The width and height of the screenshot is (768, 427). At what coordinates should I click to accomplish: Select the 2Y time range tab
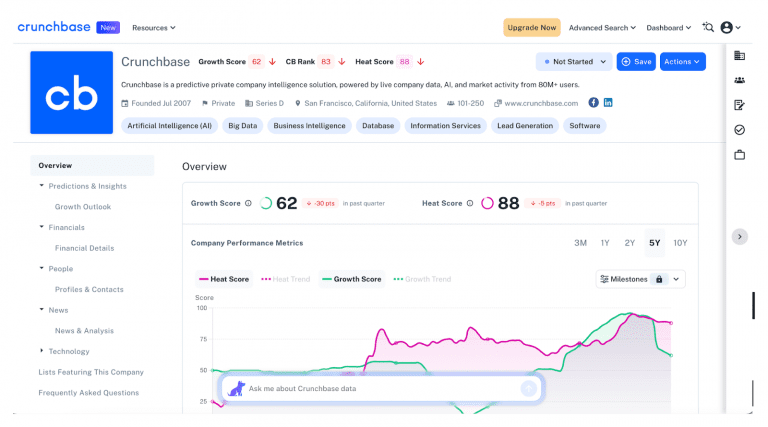pos(629,243)
